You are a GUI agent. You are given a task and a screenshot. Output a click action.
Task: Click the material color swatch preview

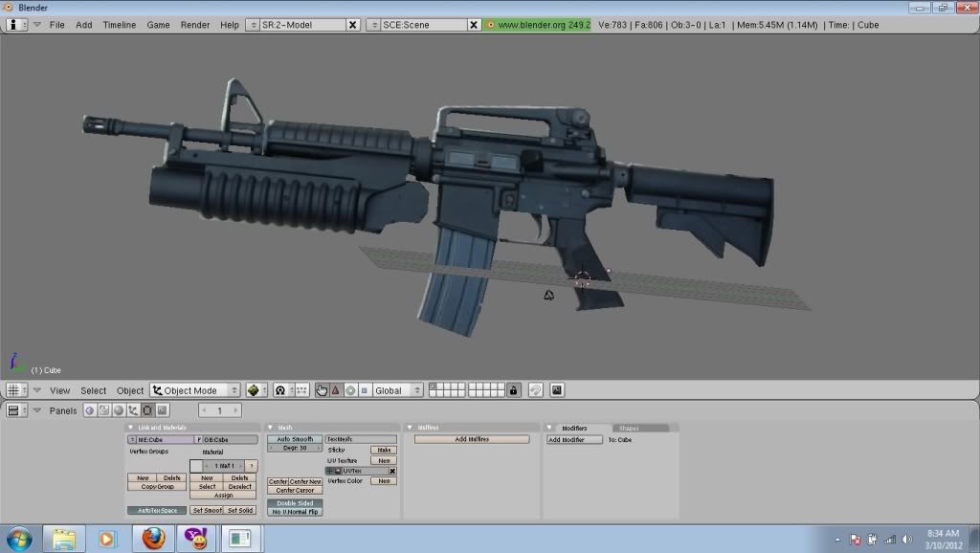click(x=196, y=465)
